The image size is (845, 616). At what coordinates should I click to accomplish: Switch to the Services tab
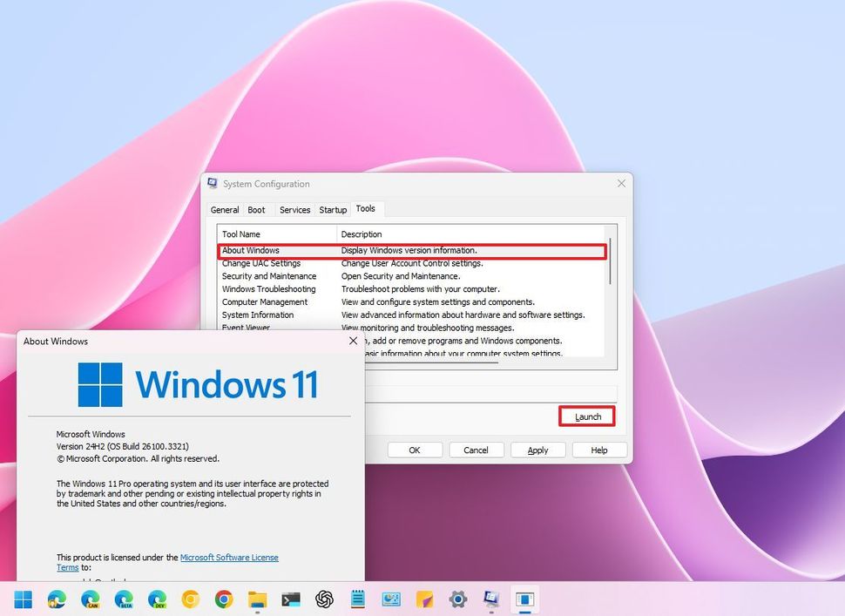pos(294,209)
